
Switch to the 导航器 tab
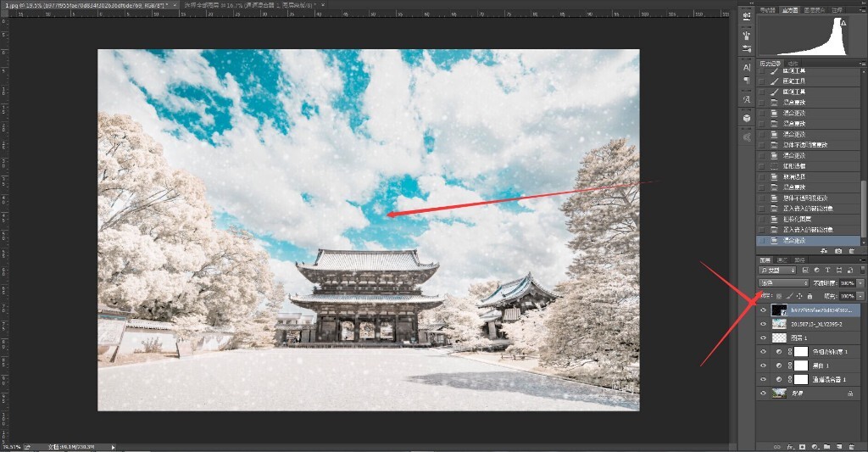click(x=768, y=10)
